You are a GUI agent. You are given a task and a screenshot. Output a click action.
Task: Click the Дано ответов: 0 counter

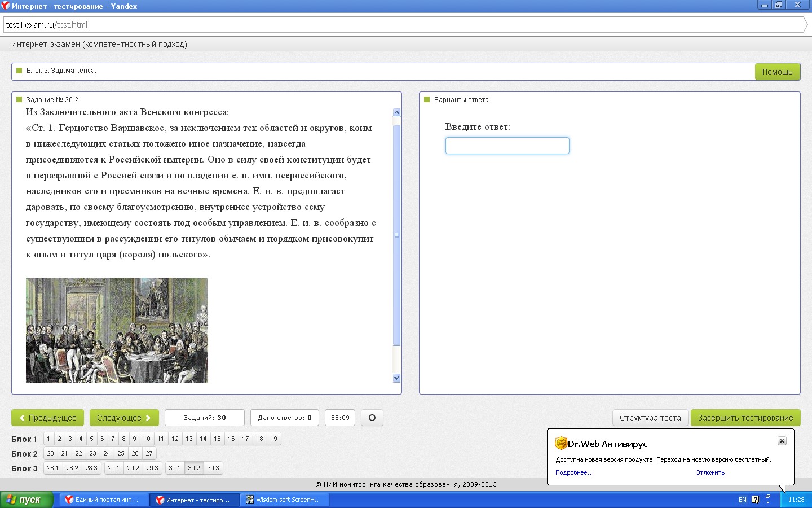[285, 418]
